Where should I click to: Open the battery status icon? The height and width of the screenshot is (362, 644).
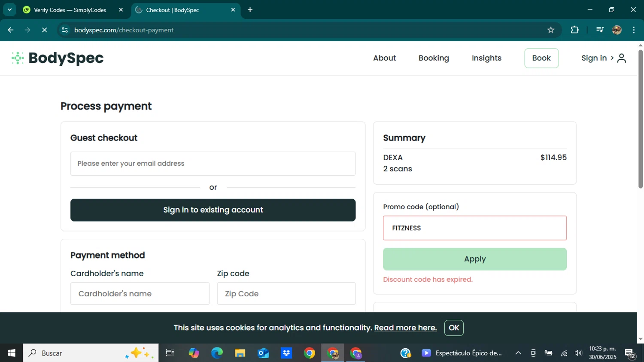click(548, 353)
